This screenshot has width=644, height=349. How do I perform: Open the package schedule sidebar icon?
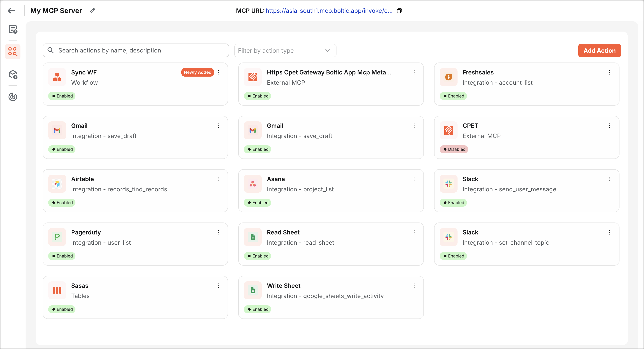13,74
